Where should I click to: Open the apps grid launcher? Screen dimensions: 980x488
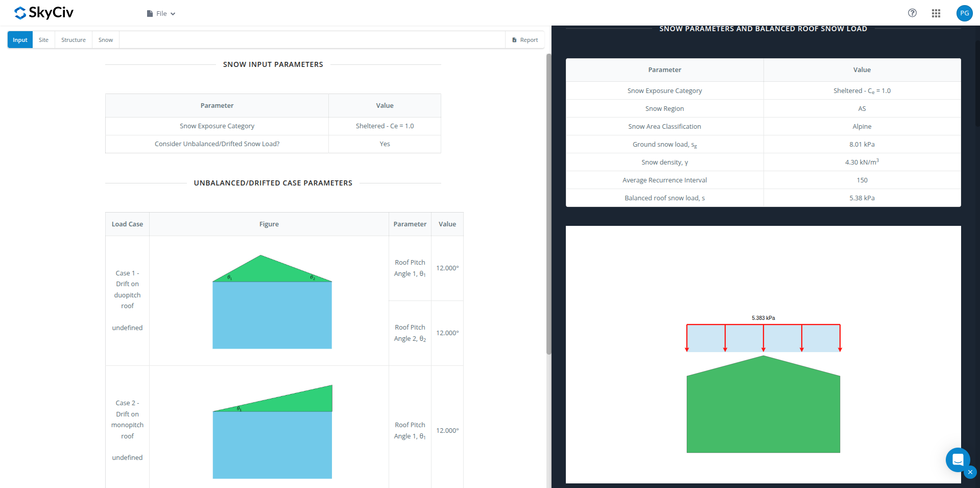tap(936, 13)
